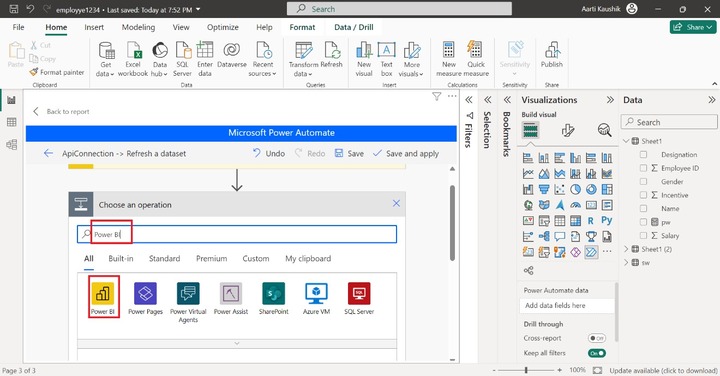Screen dimensions: 720x376
Task: Check the Name field
Action: tap(643, 208)
